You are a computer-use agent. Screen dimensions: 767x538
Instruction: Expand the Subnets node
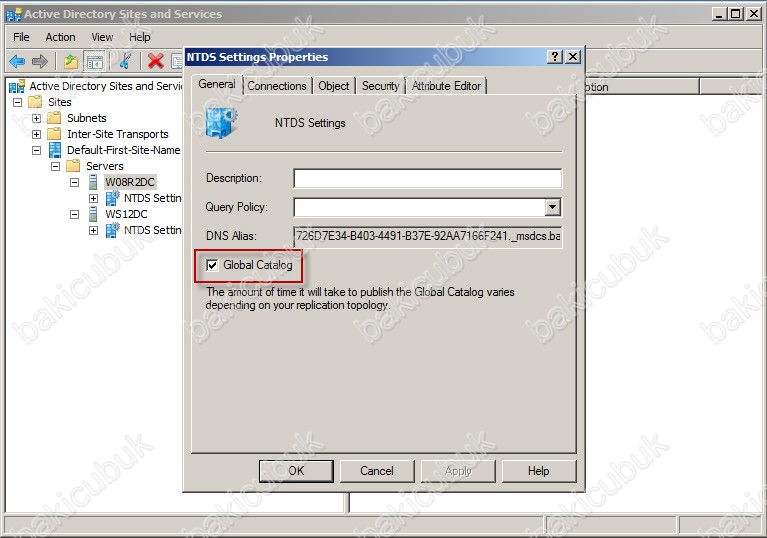click(x=37, y=118)
